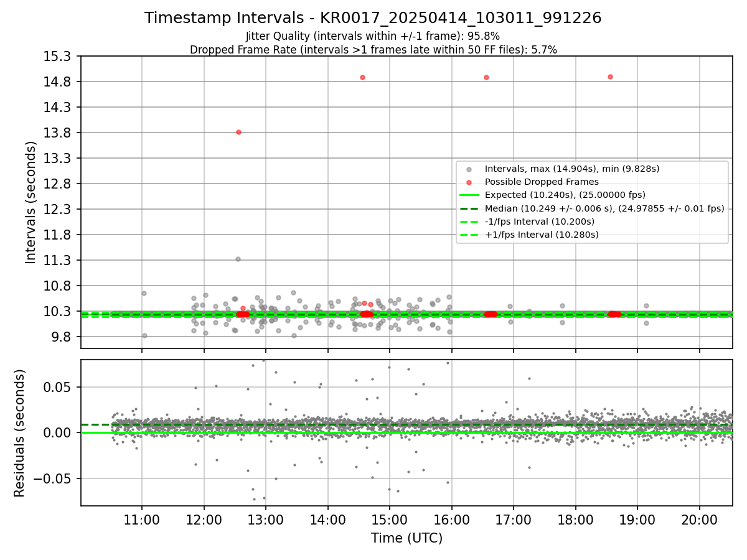This screenshot has width=747, height=560.
Task: Click the '18:00' time tick label
Action: (575, 520)
